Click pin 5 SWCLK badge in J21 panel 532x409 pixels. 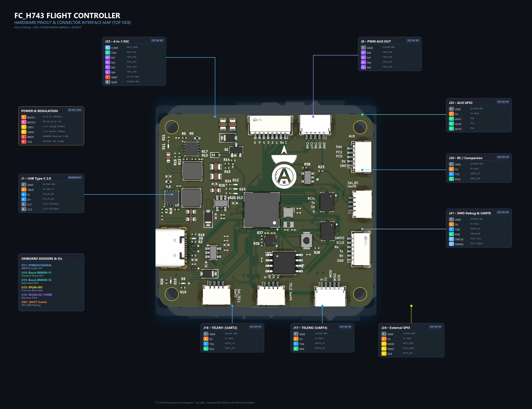pyautogui.click(x=451, y=239)
